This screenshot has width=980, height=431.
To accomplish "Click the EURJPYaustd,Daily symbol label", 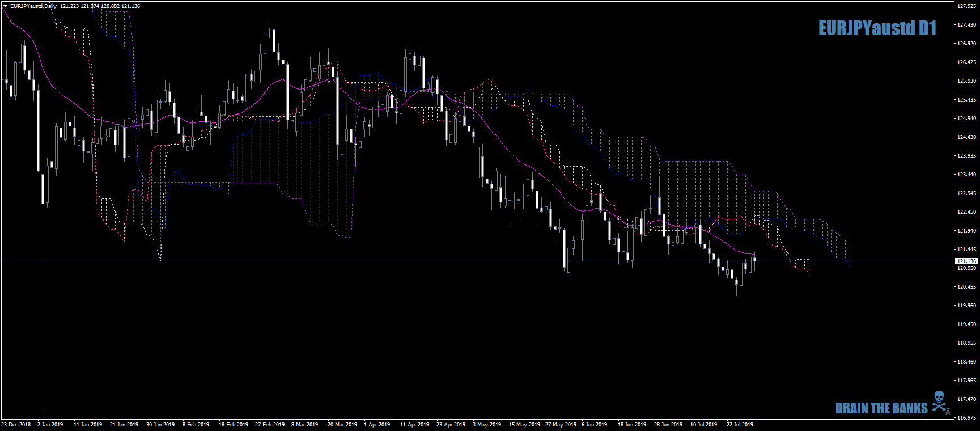I will [x=33, y=6].
